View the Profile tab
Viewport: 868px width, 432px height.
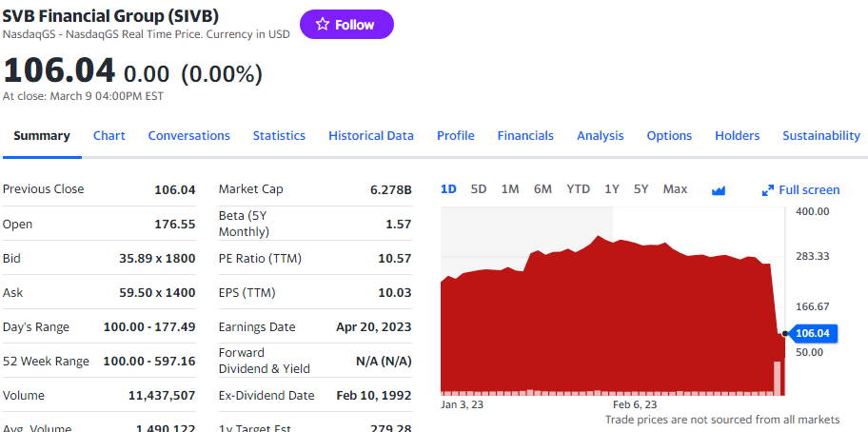pyautogui.click(x=456, y=135)
